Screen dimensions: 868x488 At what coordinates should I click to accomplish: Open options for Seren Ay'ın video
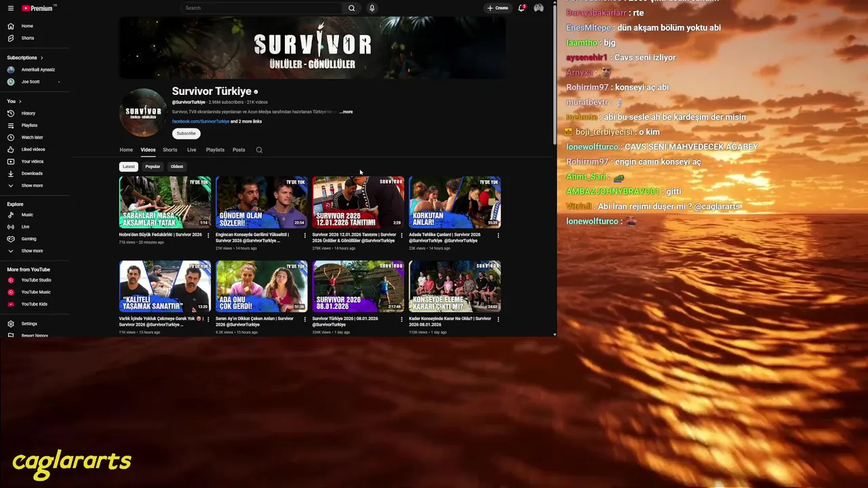point(304,319)
